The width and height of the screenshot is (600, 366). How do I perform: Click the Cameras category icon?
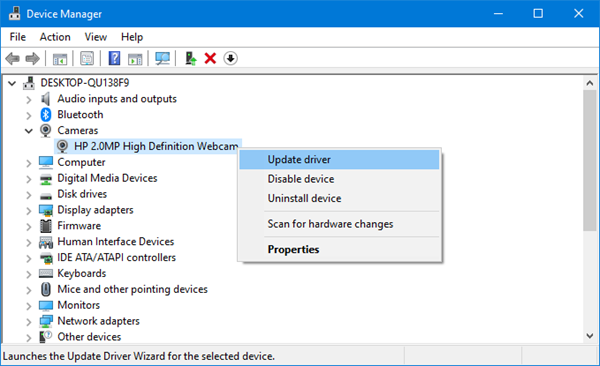(46, 131)
